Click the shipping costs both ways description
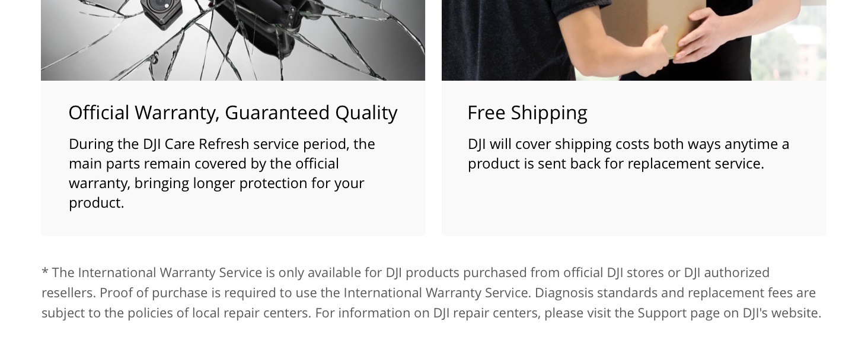Image resolution: width=868 pixels, height=356 pixels. 628,154
